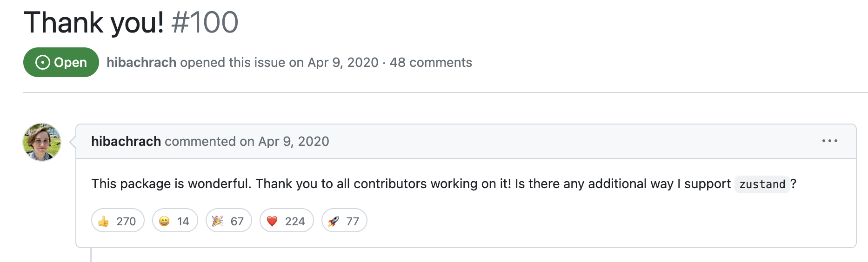Viewport: 868px width, 262px height.
Task: Click the timeline connector line below comment
Action: (x=91, y=255)
